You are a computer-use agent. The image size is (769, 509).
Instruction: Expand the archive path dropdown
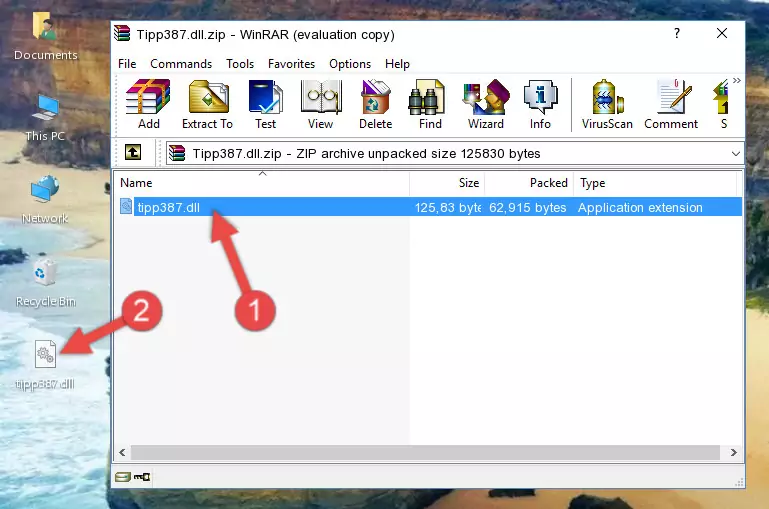click(x=736, y=153)
